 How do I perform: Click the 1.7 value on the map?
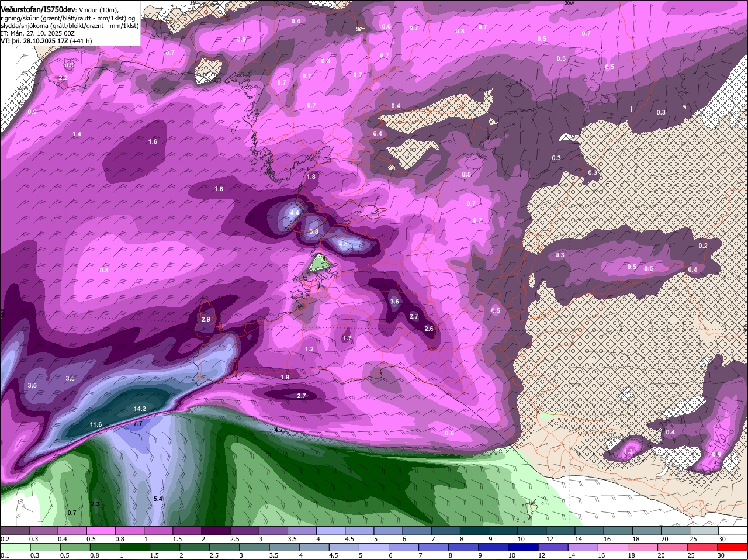(x=347, y=338)
